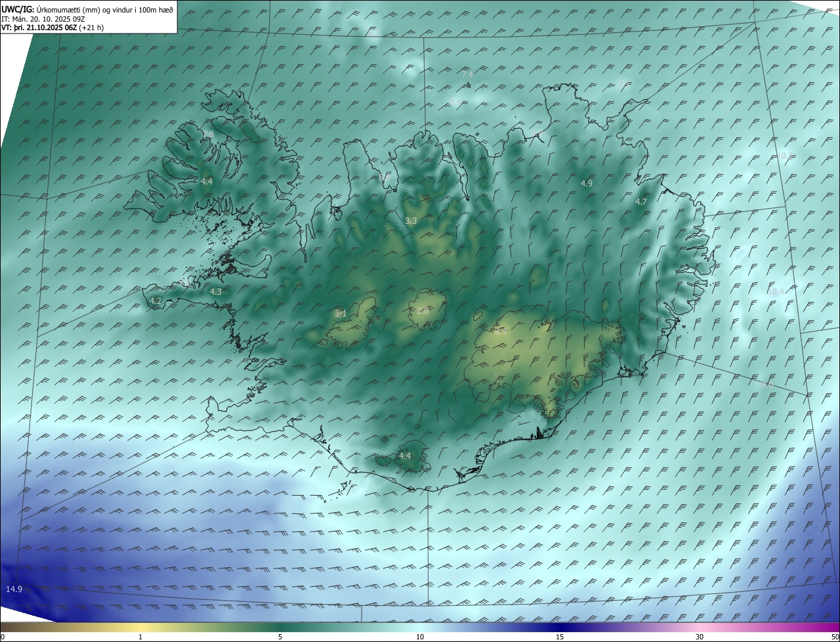Click the color scale label 1

pos(140,637)
